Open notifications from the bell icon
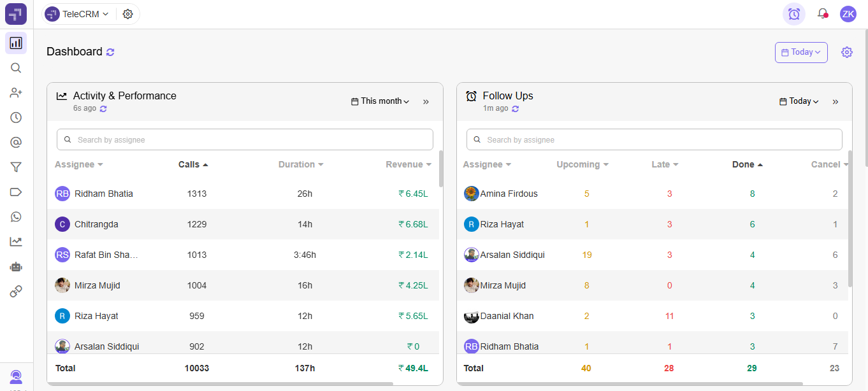 pos(821,13)
